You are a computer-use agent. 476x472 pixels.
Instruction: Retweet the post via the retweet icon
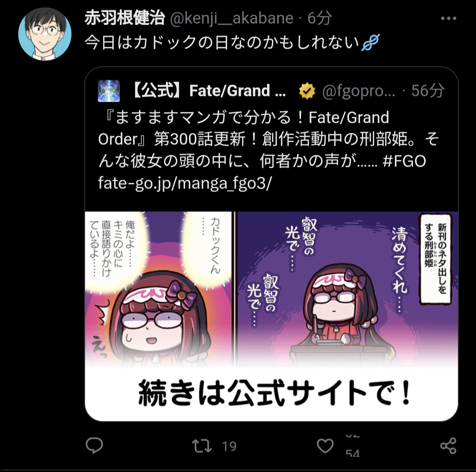201,446
